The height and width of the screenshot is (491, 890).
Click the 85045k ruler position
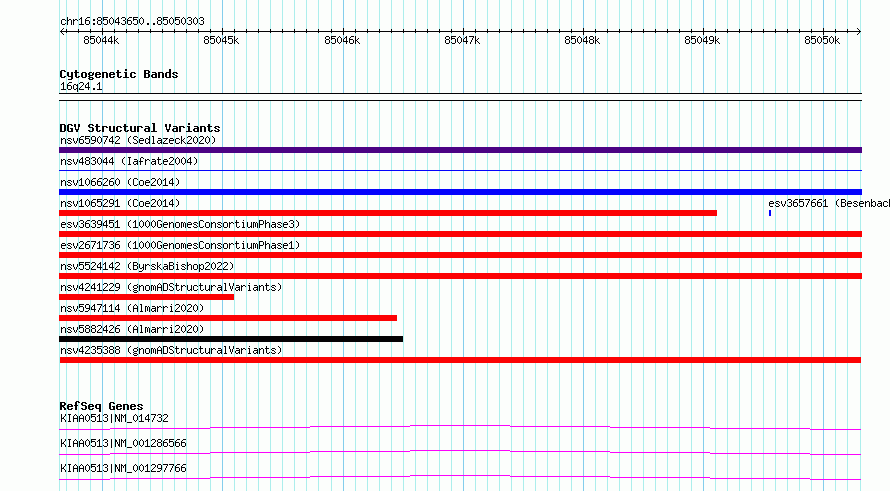click(x=221, y=40)
